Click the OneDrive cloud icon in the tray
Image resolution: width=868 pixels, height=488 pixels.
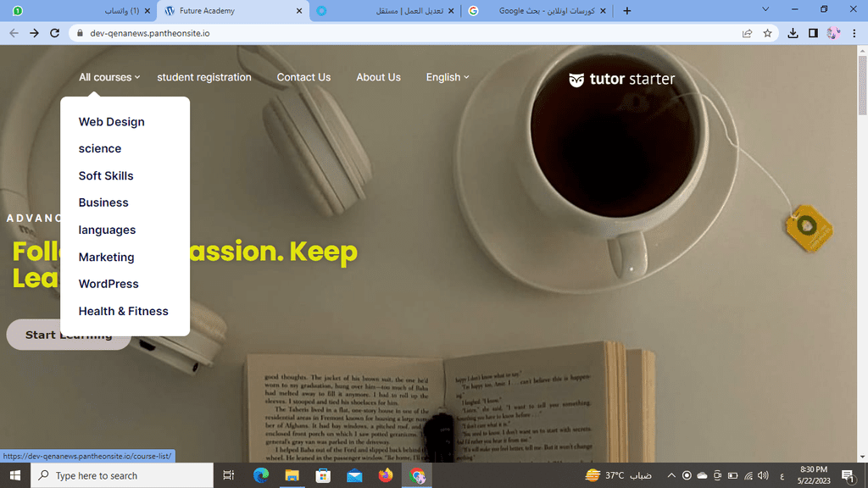(x=702, y=475)
